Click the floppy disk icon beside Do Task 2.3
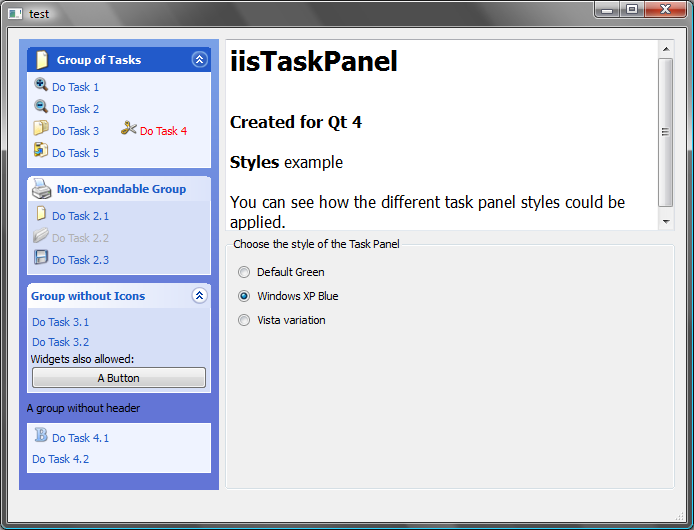 pyautogui.click(x=41, y=257)
